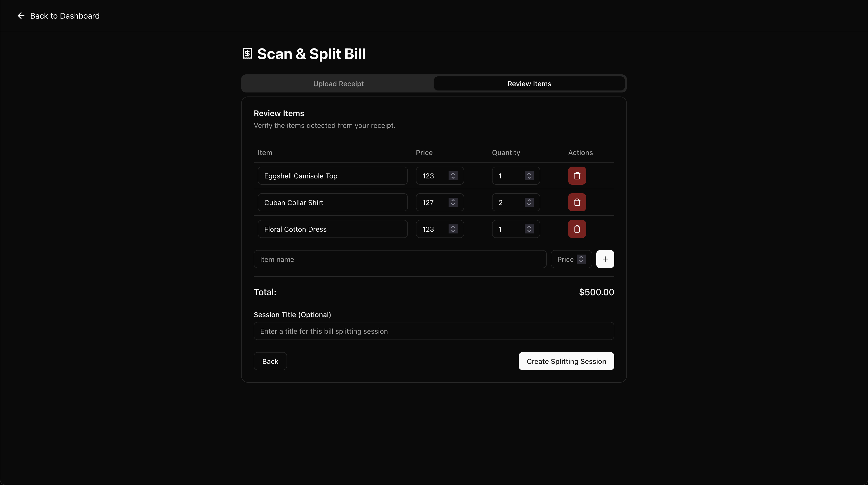Click Floral Cotton Dress quantity stepper
Viewport: 868px width, 485px height.
pyautogui.click(x=529, y=229)
